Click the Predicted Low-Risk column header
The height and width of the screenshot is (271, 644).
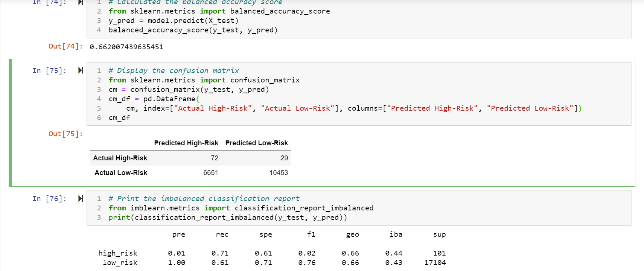click(256, 143)
